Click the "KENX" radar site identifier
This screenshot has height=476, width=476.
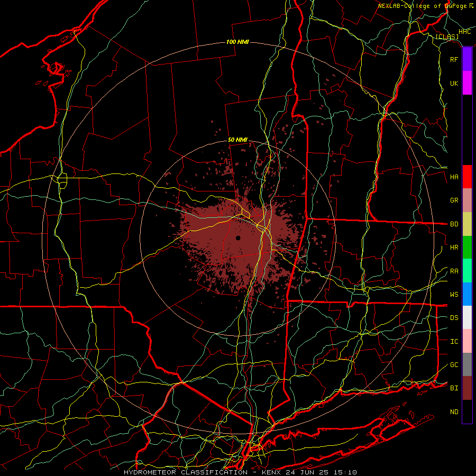(x=272, y=472)
